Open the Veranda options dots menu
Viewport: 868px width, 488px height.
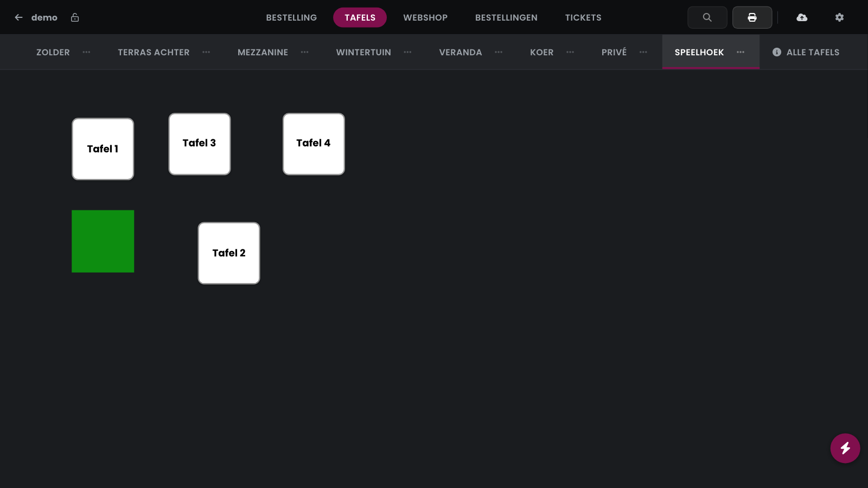[499, 52]
